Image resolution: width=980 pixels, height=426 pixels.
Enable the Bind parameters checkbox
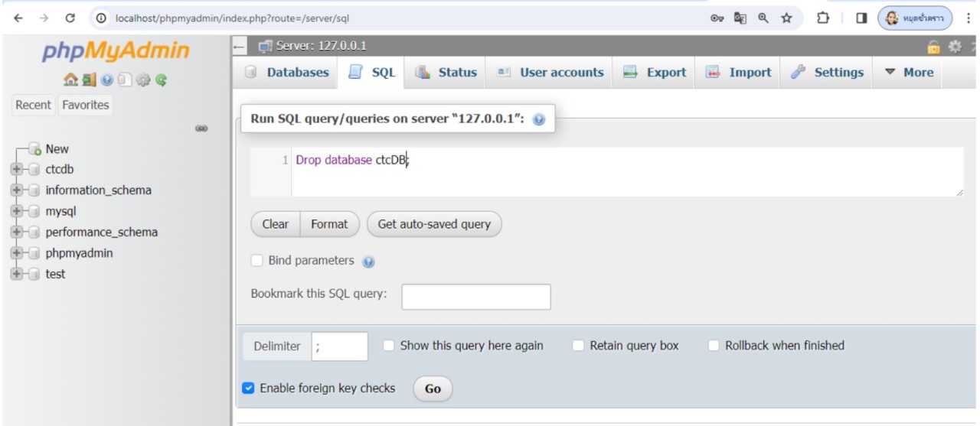click(257, 261)
